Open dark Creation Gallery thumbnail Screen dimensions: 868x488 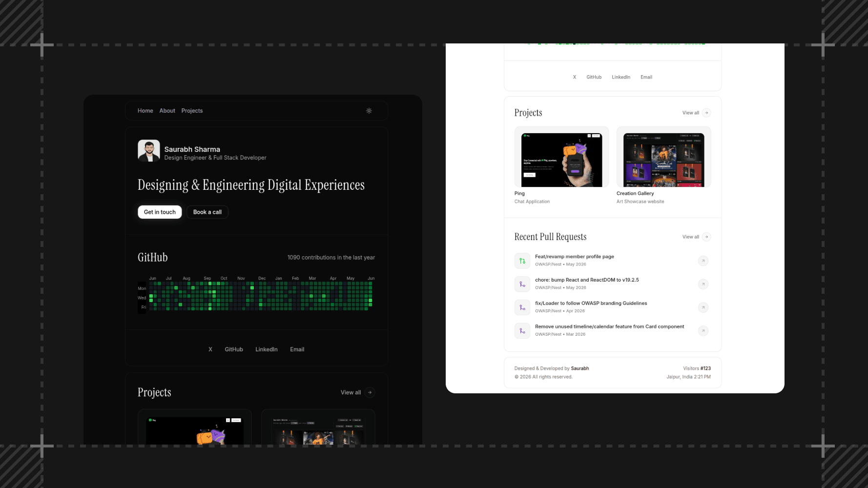click(318, 427)
